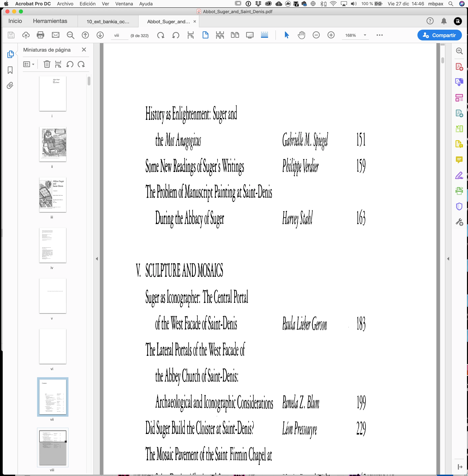
Task: Show more tools ellipsis menu
Action: [379, 35]
